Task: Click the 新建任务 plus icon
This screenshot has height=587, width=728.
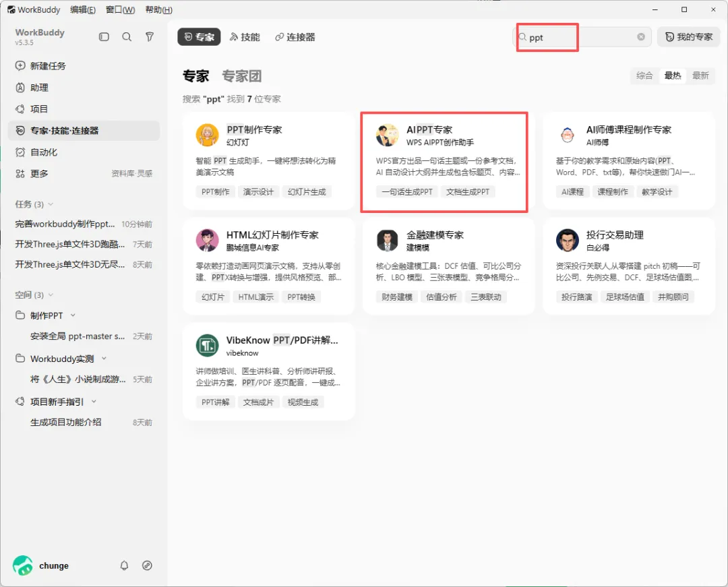Action: coord(20,66)
